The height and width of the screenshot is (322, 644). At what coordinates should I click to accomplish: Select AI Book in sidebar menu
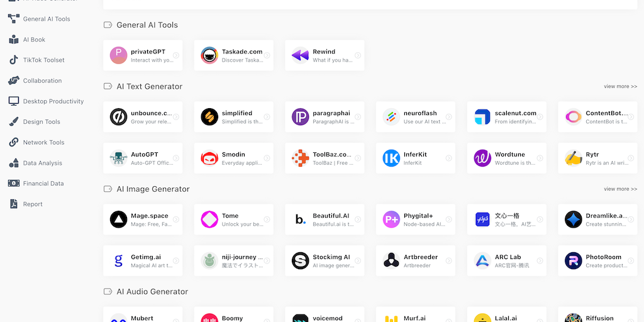pyautogui.click(x=34, y=40)
